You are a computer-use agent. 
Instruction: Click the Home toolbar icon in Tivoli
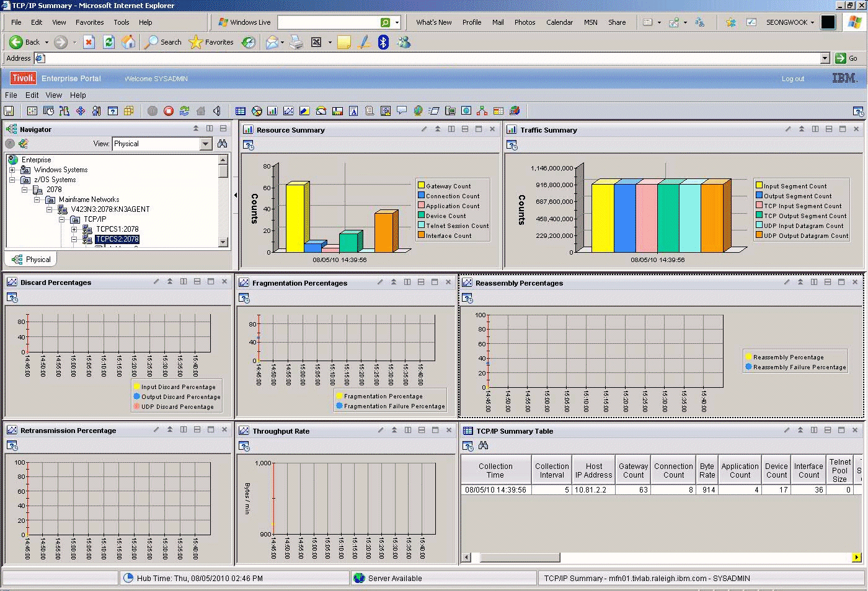200,111
